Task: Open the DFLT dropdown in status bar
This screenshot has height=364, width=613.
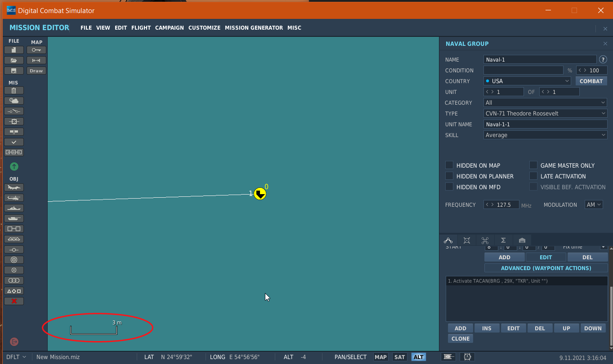Action: [16, 357]
